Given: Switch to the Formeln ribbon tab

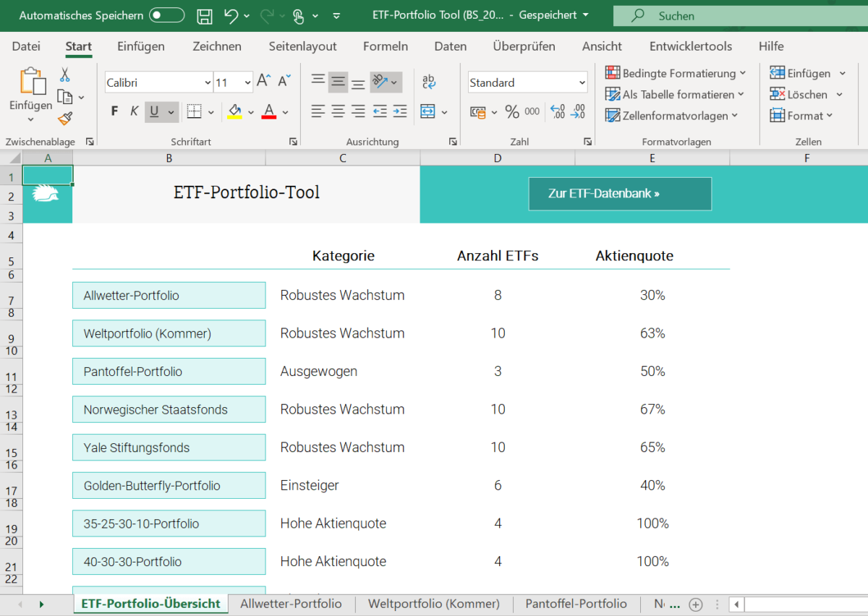Looking at the screenshot, I should pos(386,46).
